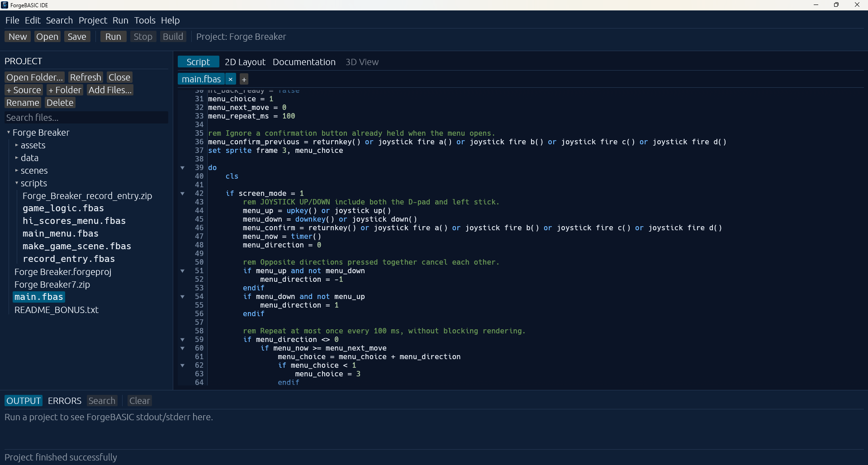
Task: Click the + Source button
Action: point(24,90)
